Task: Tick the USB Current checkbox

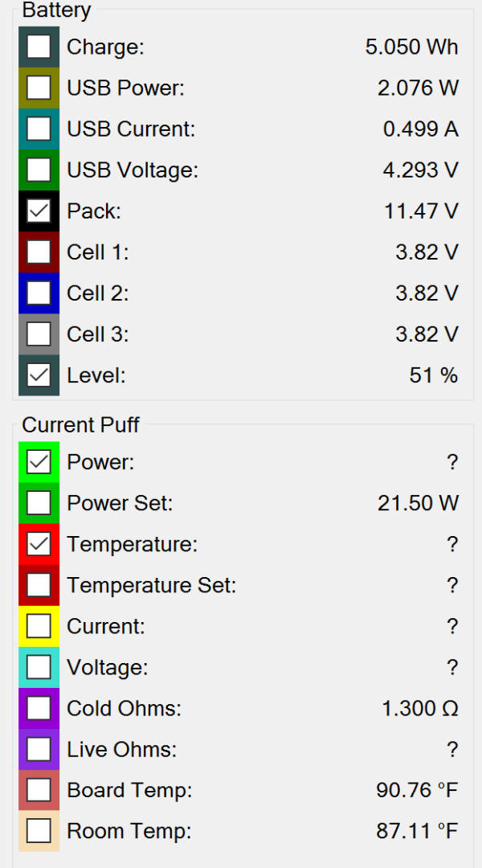Action: pos(39,129)
